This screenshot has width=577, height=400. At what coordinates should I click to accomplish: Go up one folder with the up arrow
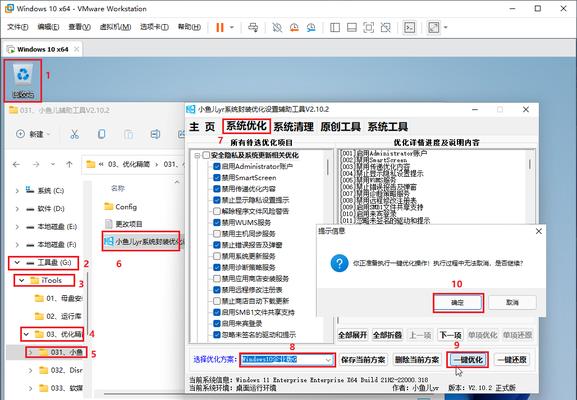click(69, 164)
